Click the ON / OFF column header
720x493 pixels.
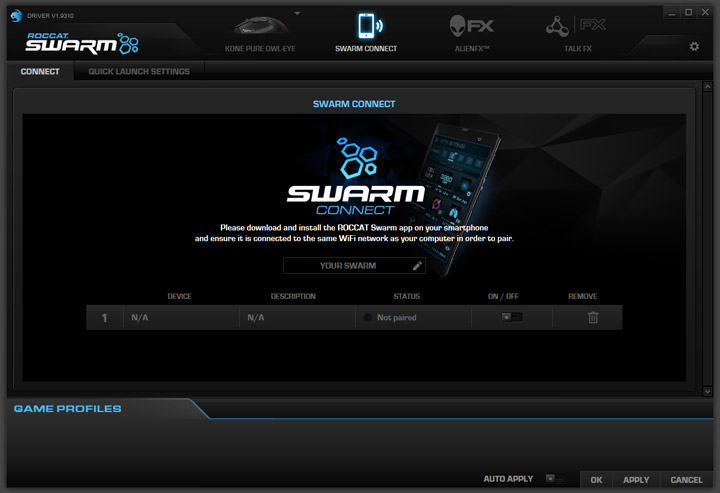coord(503,296)
